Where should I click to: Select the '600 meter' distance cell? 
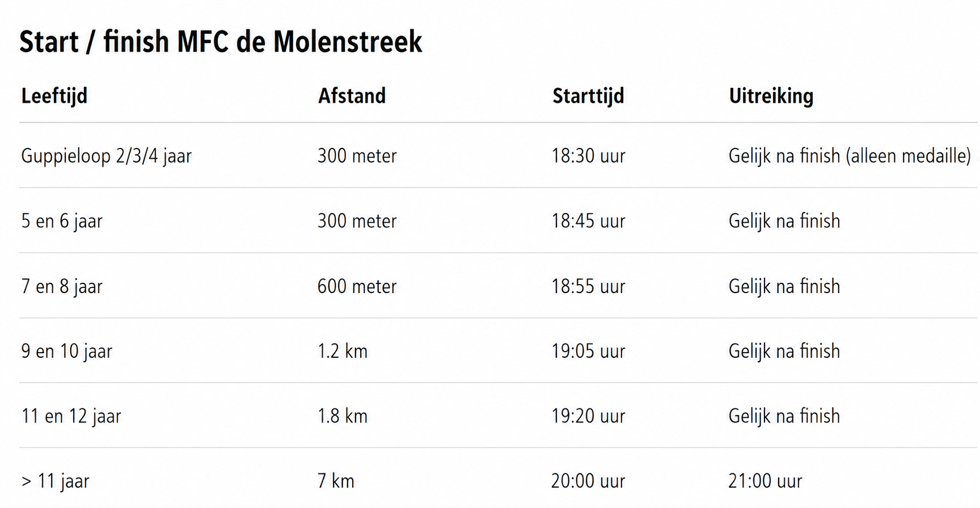click(x=357, y=286)
